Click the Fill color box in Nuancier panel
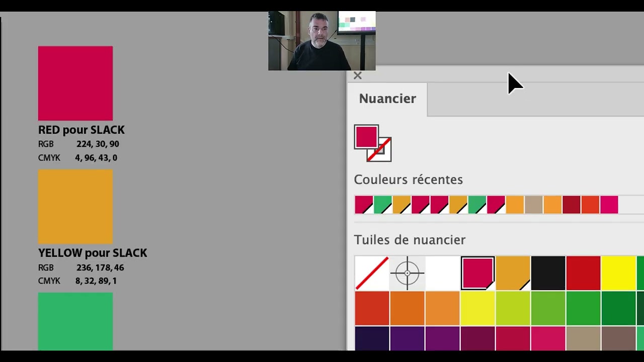 point(366,137)
